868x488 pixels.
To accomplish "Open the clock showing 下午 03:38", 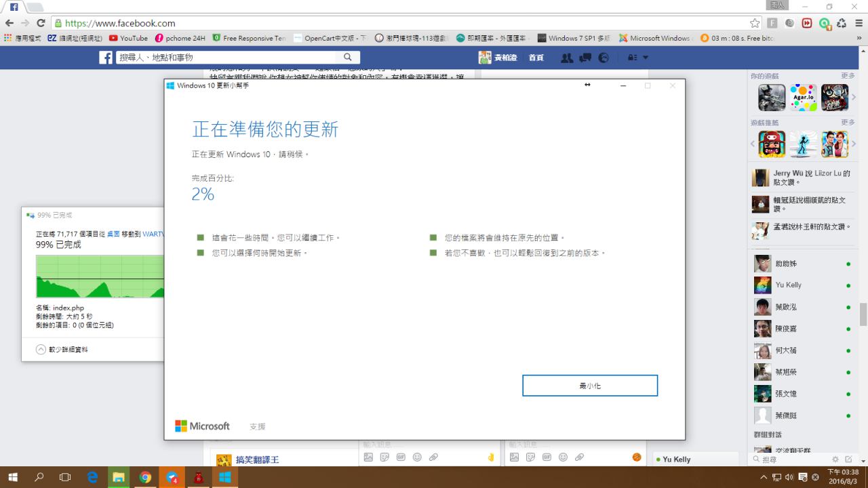I will pos(843,476).
